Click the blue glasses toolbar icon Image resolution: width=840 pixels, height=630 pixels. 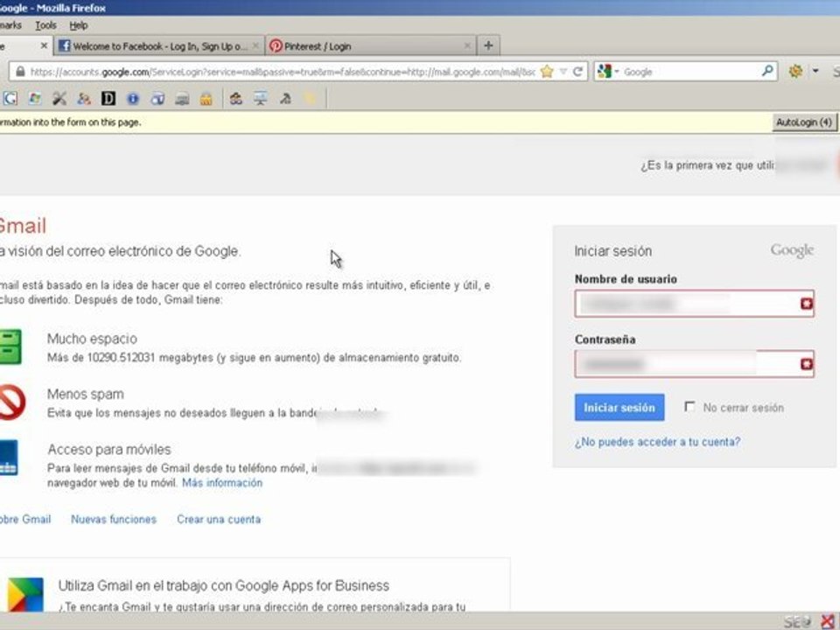point(157,99)
